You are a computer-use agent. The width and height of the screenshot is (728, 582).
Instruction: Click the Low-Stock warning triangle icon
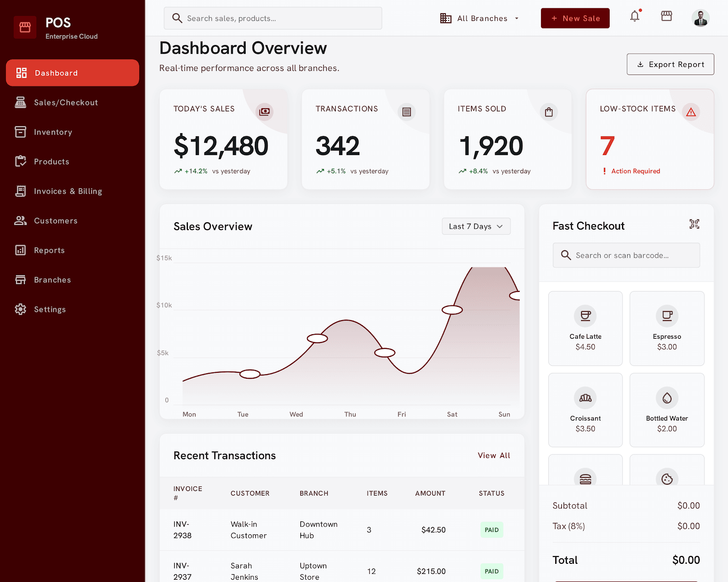(x=691, y=112)
